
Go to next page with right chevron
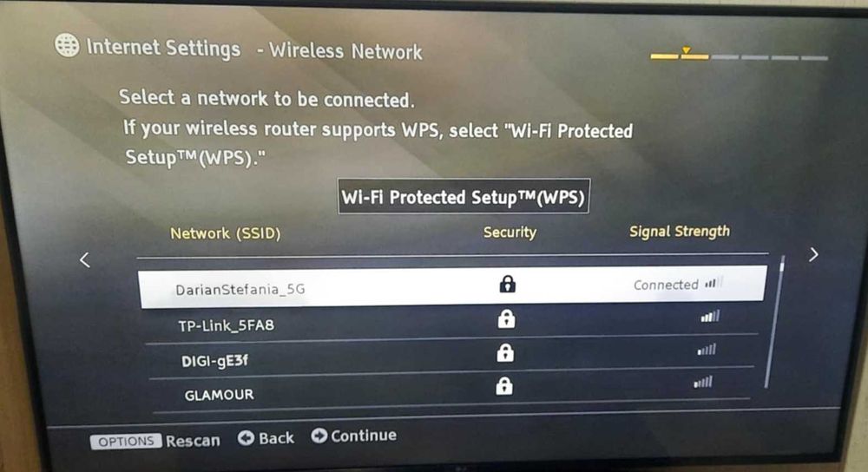tap(813, 254)
